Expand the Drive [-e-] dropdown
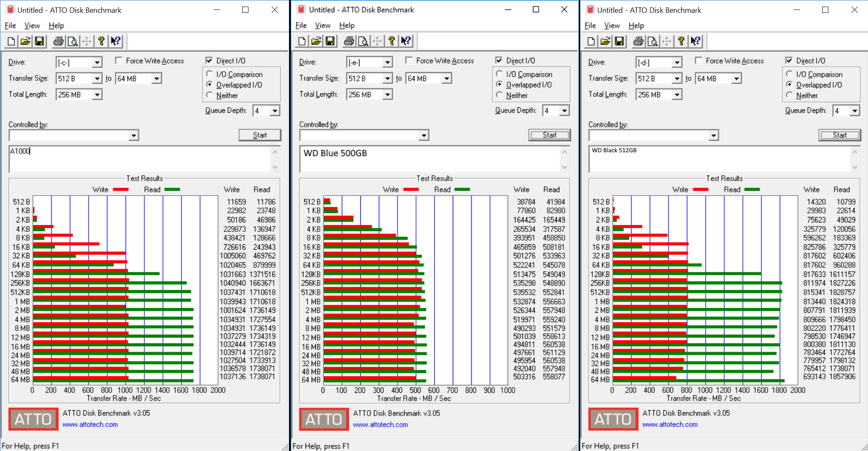This screenshot has height=451, width=868. coord(387,63)
